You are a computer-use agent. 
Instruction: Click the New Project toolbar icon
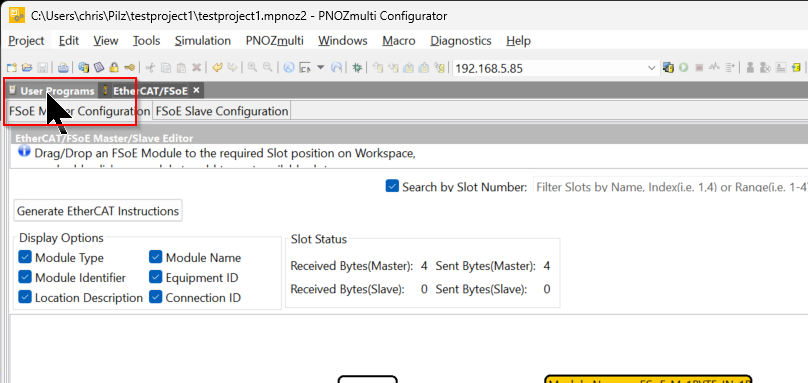(x=11, y=68)
